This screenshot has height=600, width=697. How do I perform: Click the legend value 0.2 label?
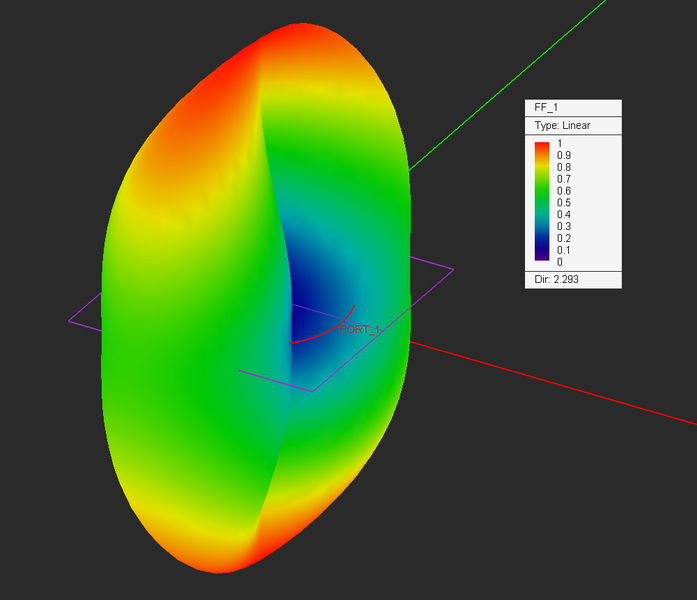[x=563, y=238]
